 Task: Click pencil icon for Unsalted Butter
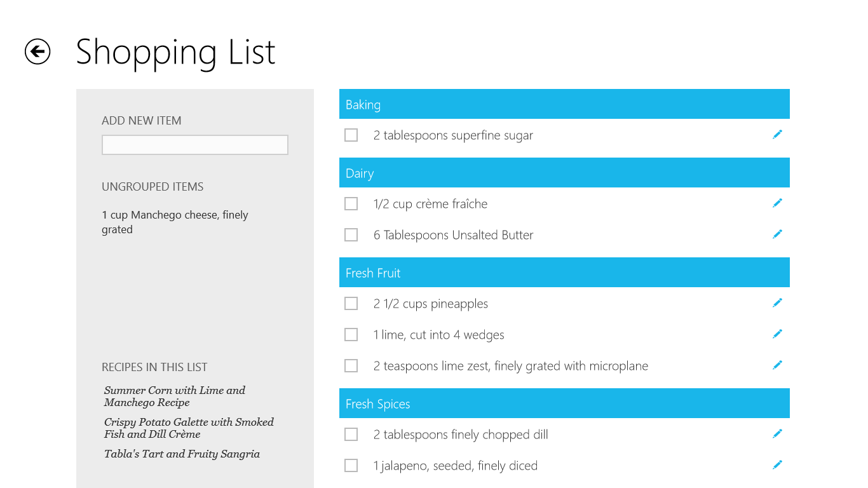point(777,234)
